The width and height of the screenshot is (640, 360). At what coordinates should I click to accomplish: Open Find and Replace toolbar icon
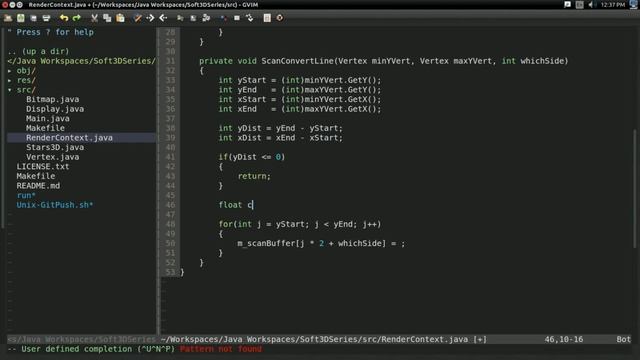click(138, 18)
